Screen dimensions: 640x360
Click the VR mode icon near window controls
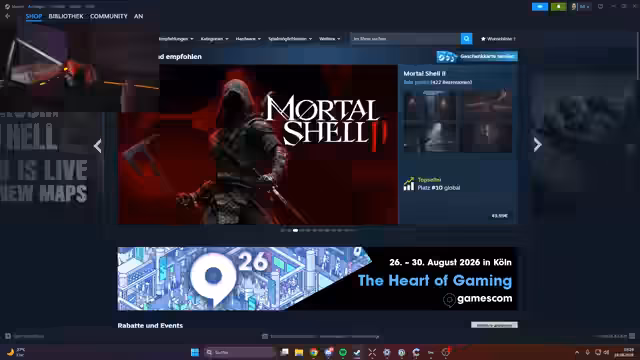pos(600,7)
